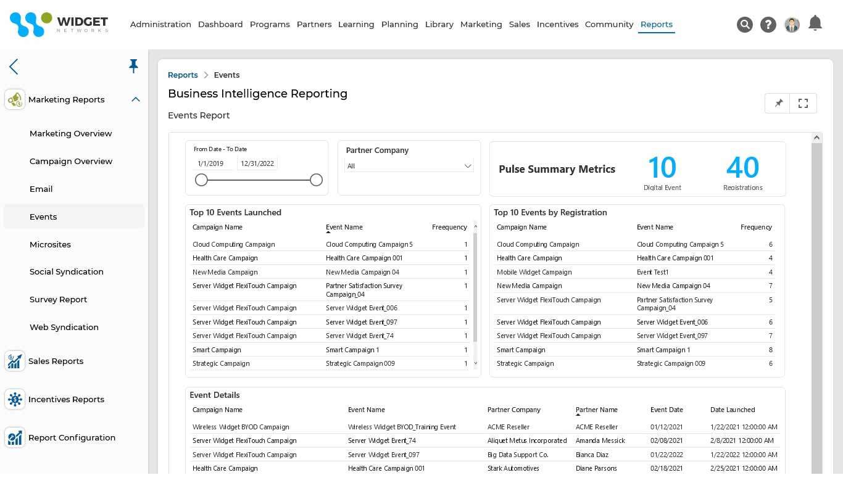Pin the sidebar using the pushpin toggle
Screen dimensions: 843x504
(133, 66)
